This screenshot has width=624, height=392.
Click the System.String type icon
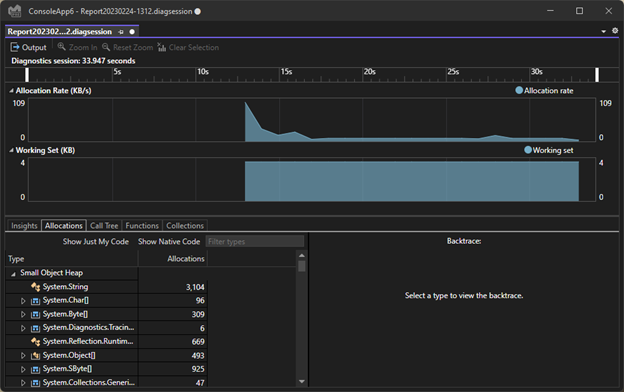point(35,287)
